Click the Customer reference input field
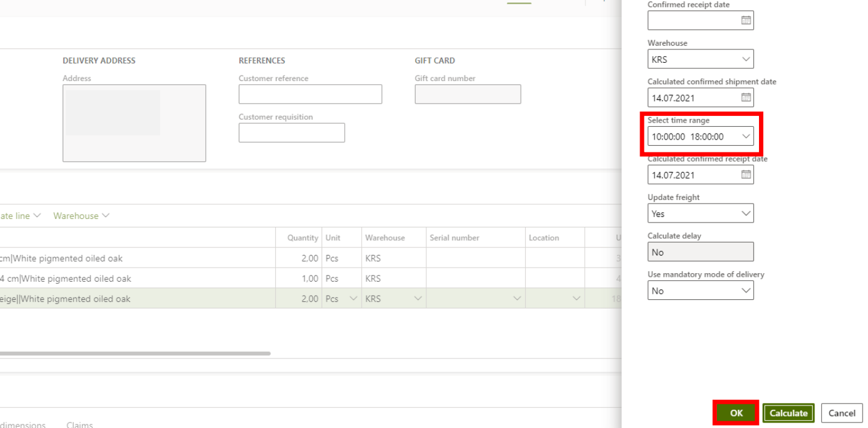868x428 pixels. coord(310,95)
